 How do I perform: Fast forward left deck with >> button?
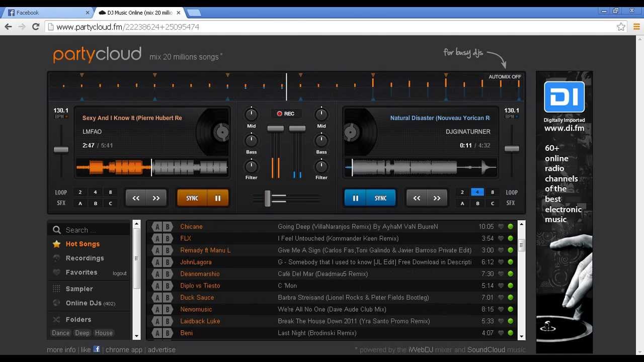coord(156,198)
